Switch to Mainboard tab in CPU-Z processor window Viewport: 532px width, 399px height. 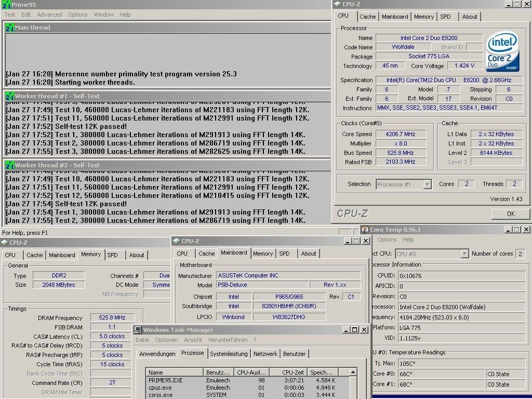[395, 17]
